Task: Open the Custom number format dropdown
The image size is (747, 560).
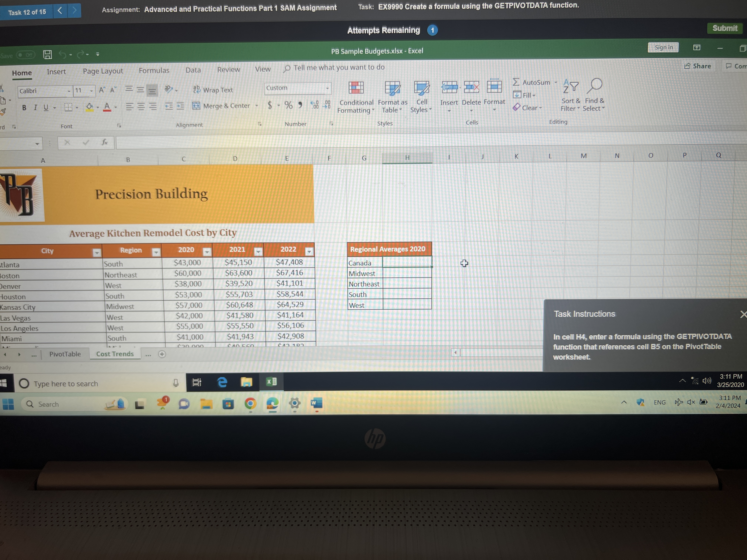Action: (x=327, y=88)
